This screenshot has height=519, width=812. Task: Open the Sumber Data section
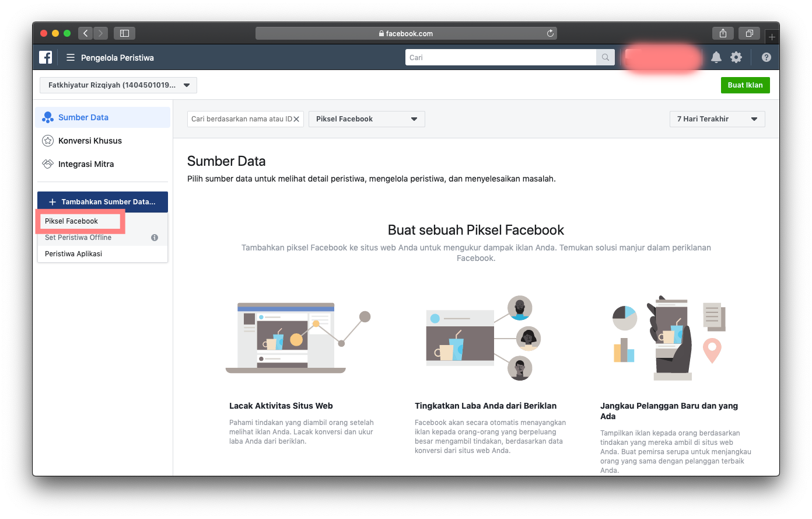click(103, 117)
